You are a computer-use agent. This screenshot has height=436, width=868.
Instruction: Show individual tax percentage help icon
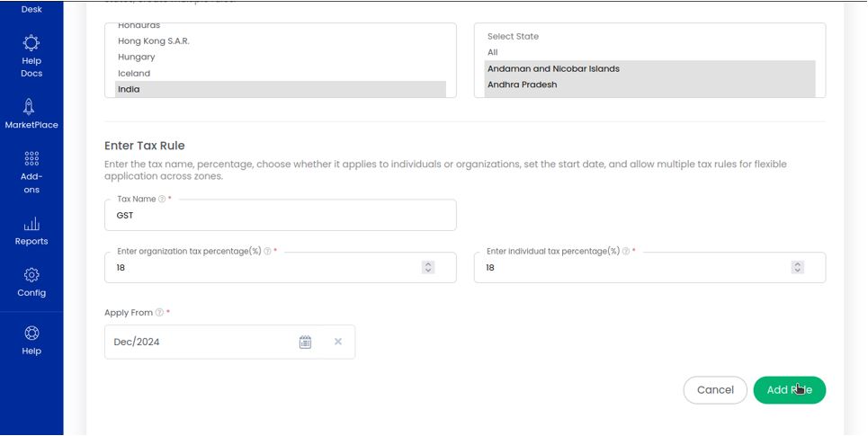[625, 251]
